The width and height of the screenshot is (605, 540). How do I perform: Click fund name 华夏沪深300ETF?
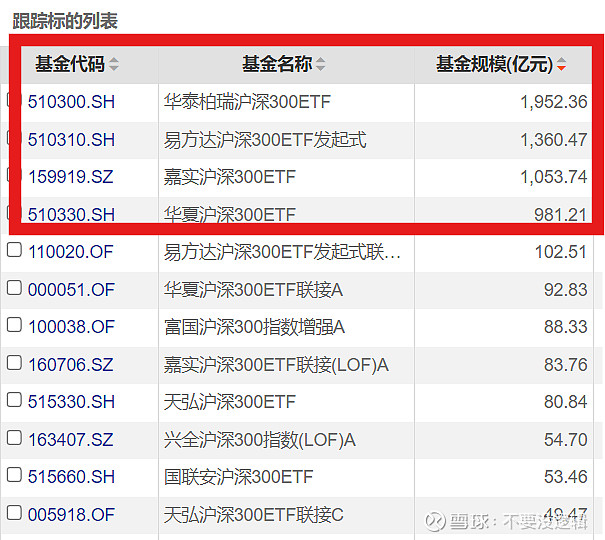pos(230,214)
